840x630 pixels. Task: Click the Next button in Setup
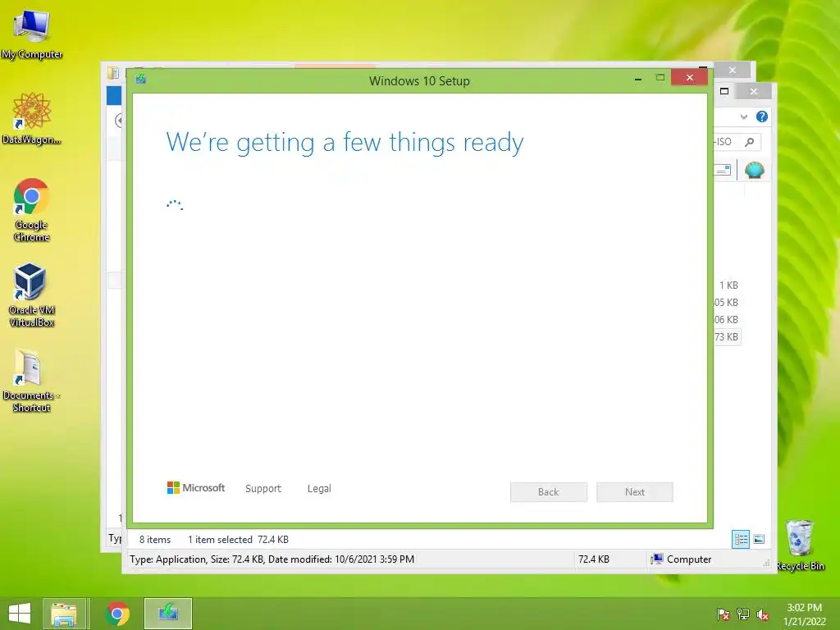coord(635,492)
